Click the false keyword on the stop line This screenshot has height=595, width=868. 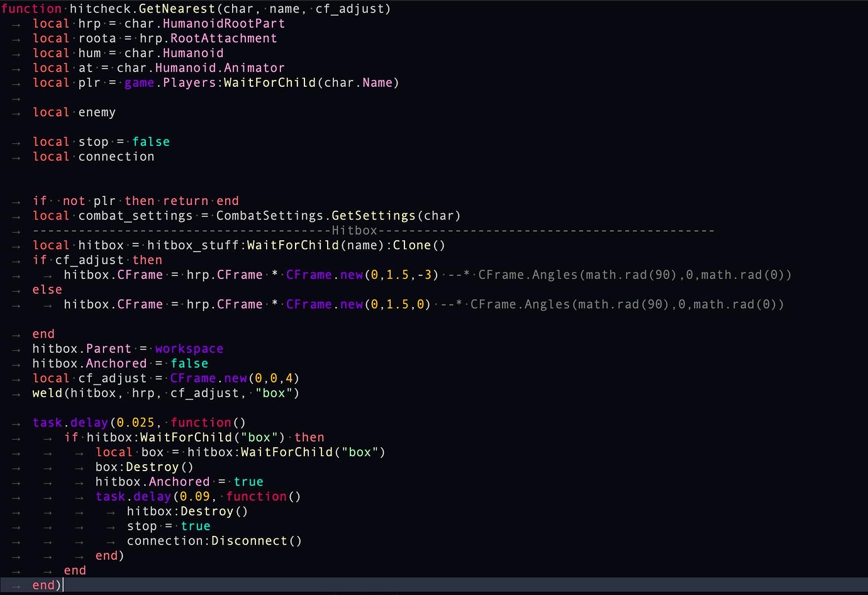[x=151, y=142]
